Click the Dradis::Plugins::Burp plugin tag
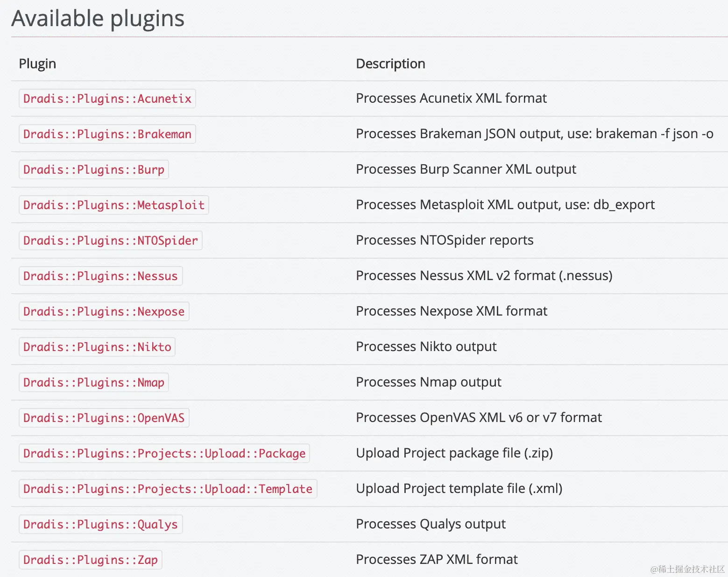The image size is (728, 577). coord(93,169)
